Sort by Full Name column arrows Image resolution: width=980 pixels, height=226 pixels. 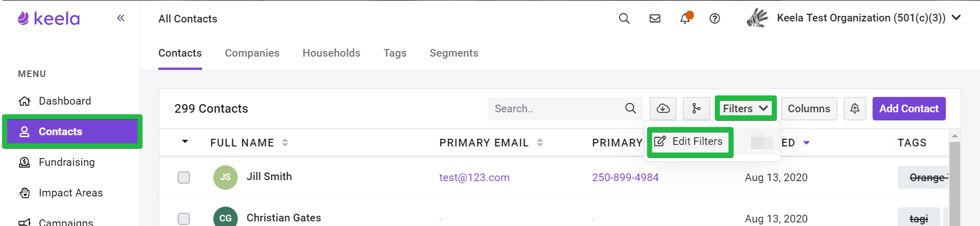(x=285, y=142)
